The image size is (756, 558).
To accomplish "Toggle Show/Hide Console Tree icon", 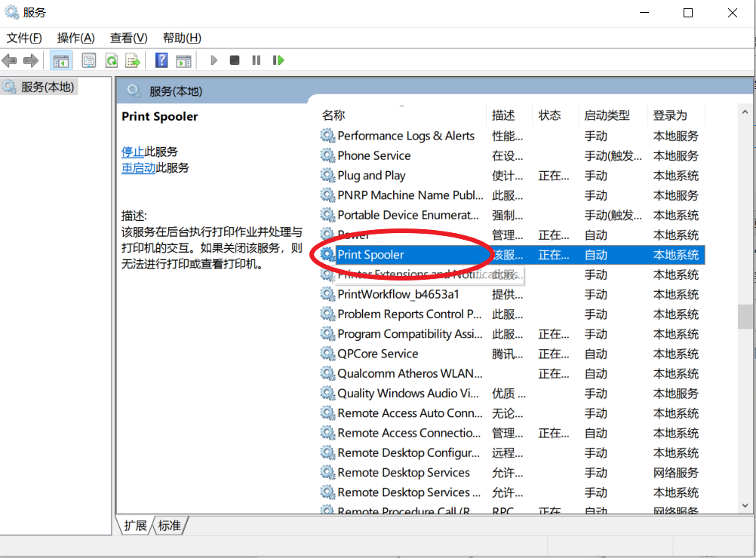I will (x=61, y=60).
